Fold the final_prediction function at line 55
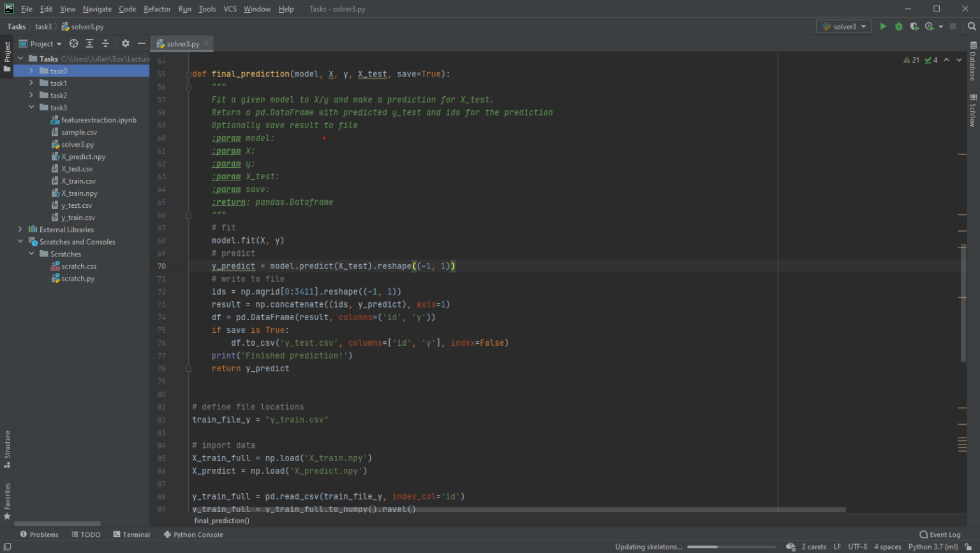980x553 pixels. click(188, 74)
